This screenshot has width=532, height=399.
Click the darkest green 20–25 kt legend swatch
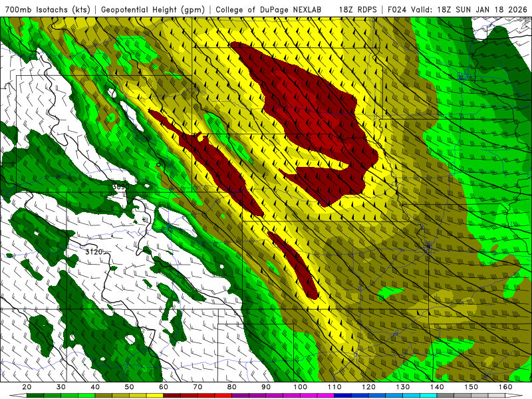pos(35,396)
